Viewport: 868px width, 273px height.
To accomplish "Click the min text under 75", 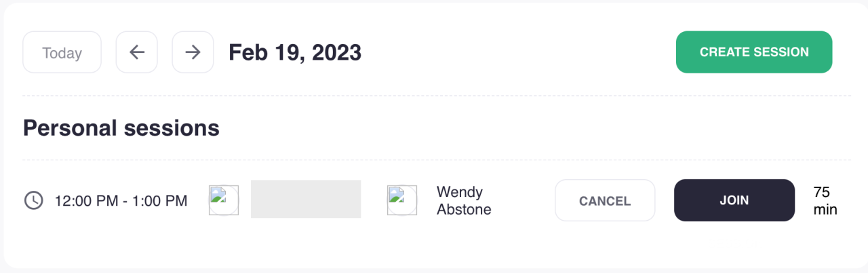I will pos(825,209).
